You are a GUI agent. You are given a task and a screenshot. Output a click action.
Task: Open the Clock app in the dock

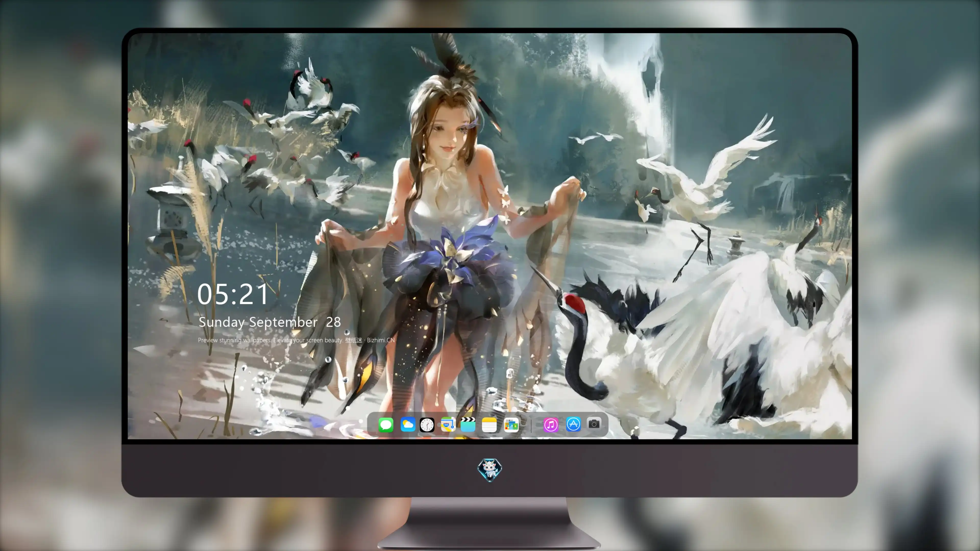(x=427, y=425)
